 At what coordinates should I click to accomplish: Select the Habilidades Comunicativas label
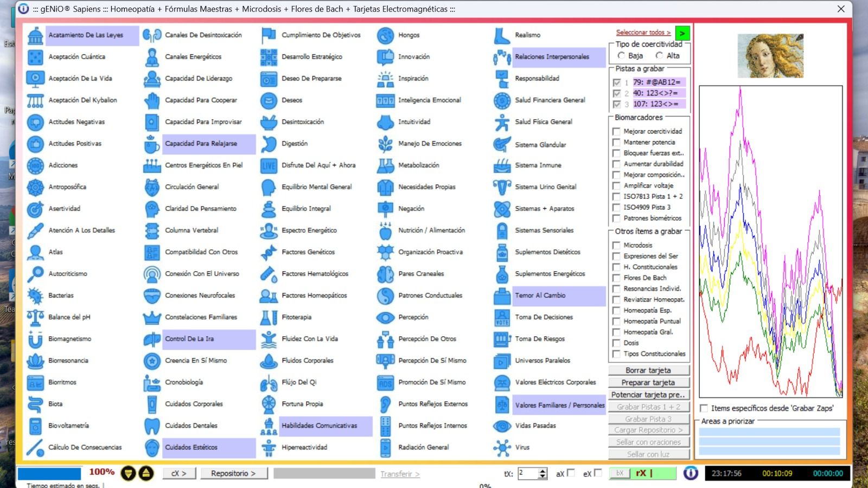325,426
